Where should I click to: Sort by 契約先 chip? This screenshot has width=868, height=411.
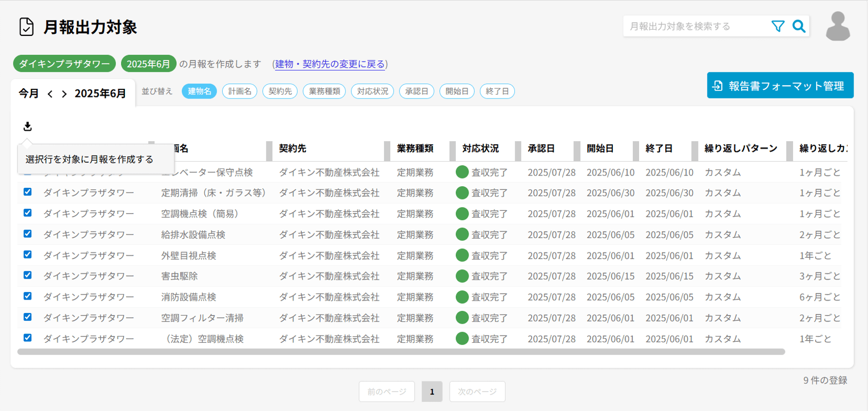280,91
